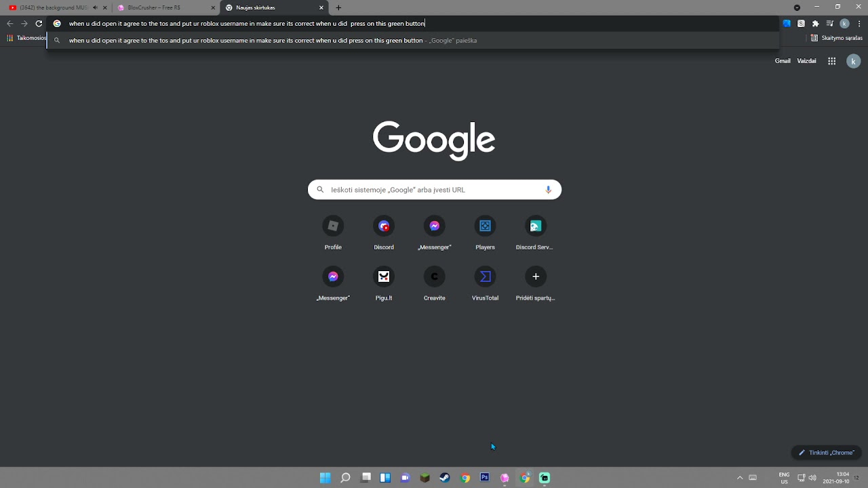The image size is (868, 488).
Task: Open Task View in the taskbar
Action: pyautogui.click(x=366, y=478)
